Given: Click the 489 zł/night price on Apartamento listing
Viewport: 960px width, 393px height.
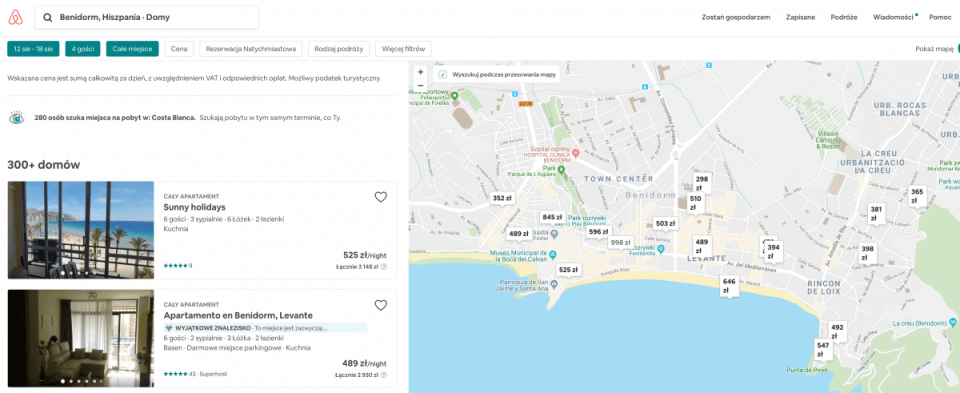Looking at the screenshot, I should [x=365, y=363].
